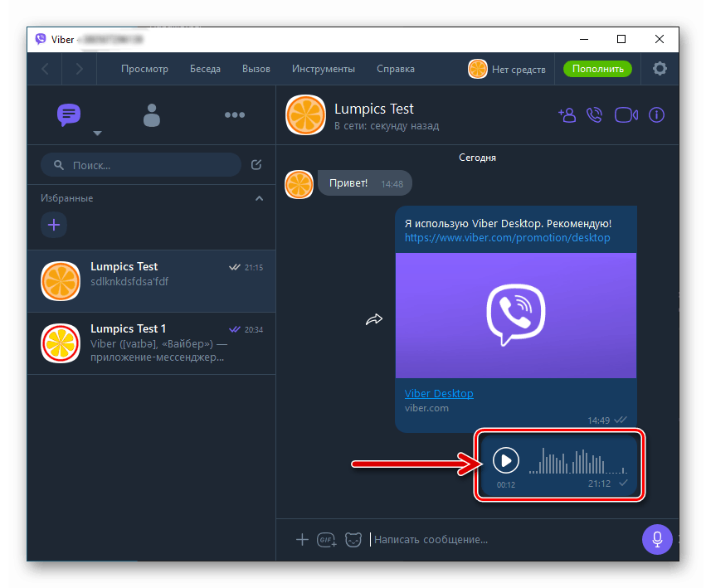This screenshot has width=706, height=588.
Task: Open the contacts tab icon
Action: (x=151, y=115)
